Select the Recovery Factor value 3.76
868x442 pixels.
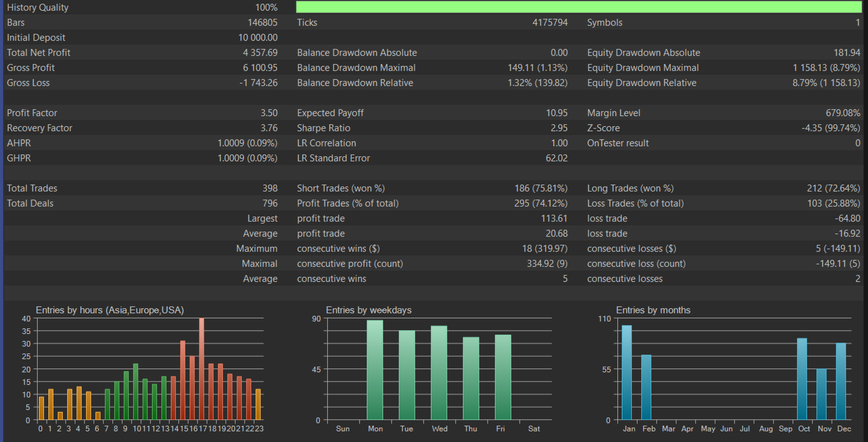(x=269, y=128)
